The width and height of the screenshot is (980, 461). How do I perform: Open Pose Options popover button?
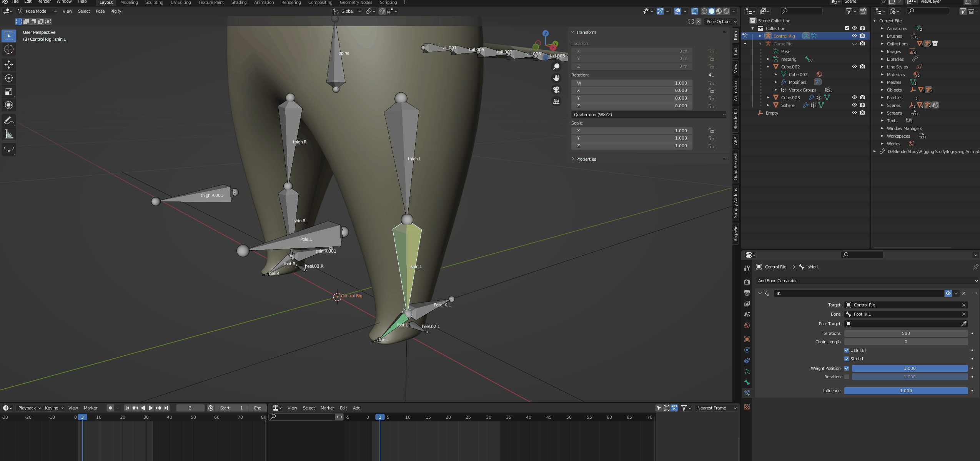[x=721, y=22]
